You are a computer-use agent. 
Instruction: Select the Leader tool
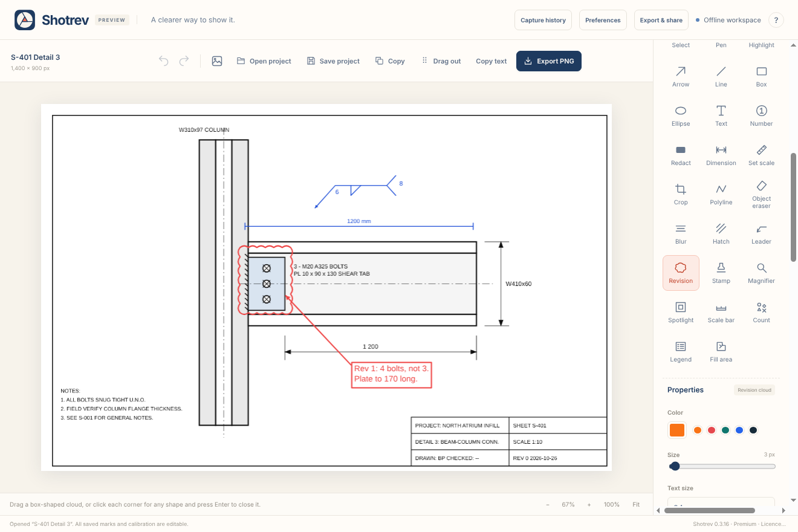[x=762, y=233]
